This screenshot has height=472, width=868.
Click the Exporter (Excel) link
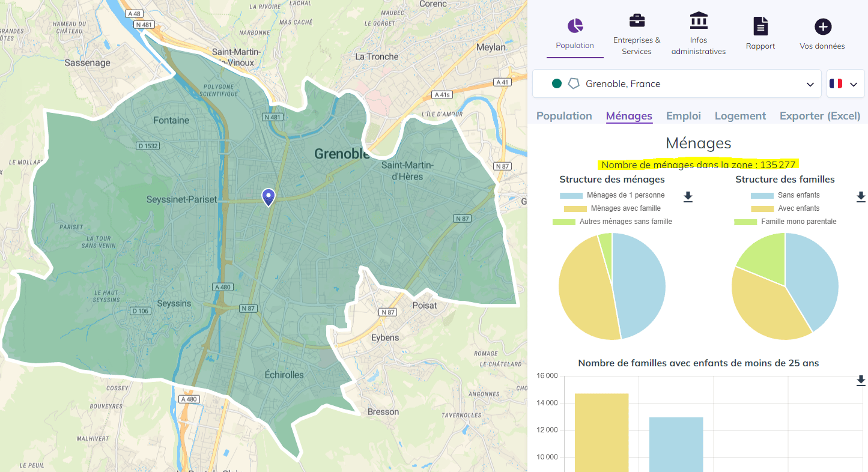[x=820, y=115]
